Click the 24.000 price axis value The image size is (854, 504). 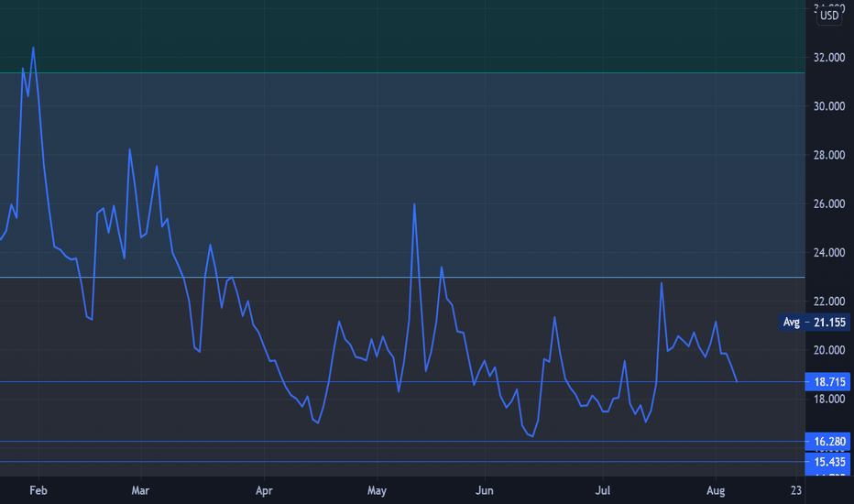pyautogui.click(x=829, y=253)
